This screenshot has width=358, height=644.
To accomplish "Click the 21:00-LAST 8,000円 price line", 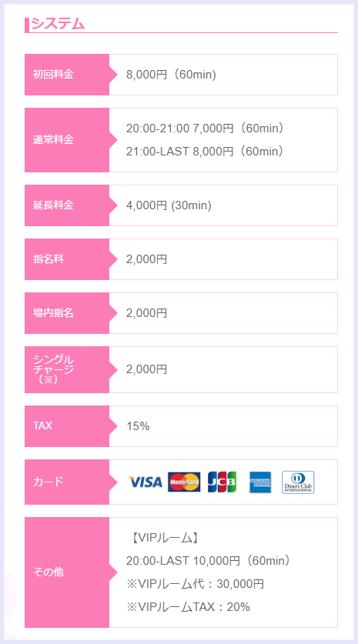I will pyautogui.click(x=205, y=152).
